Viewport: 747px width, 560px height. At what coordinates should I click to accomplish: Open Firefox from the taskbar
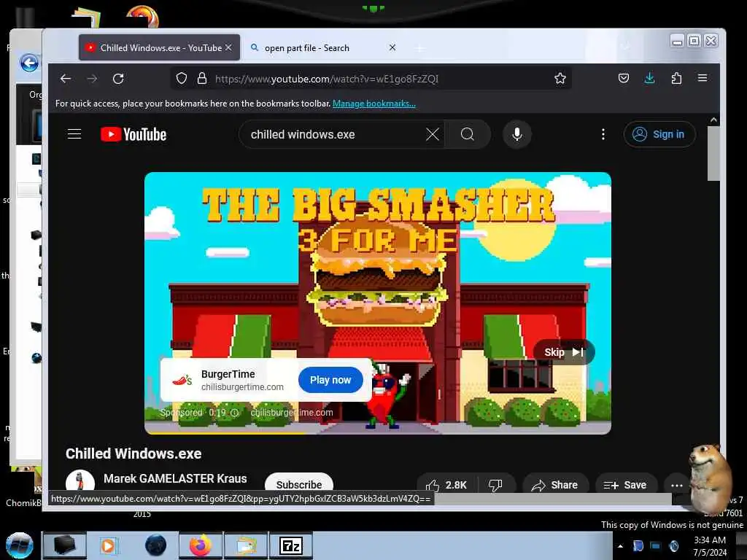tap(201, 545)
